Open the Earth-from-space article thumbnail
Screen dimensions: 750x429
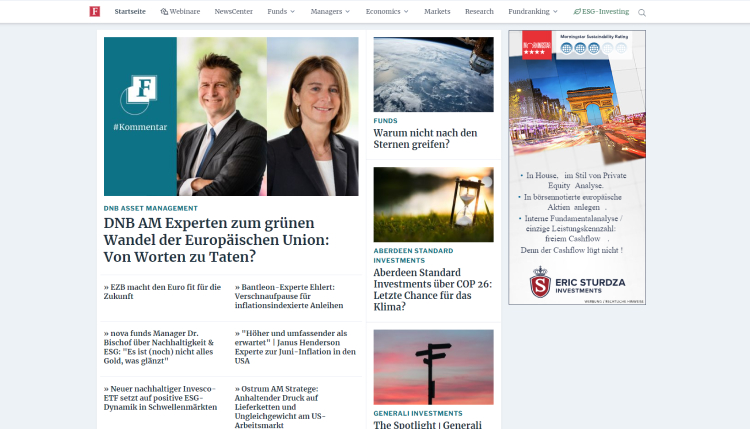(433, 75)
